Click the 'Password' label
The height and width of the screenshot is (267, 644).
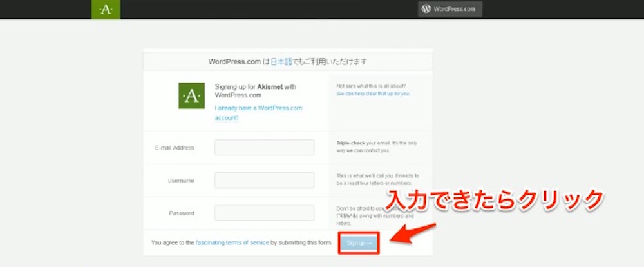pos(182,213)
